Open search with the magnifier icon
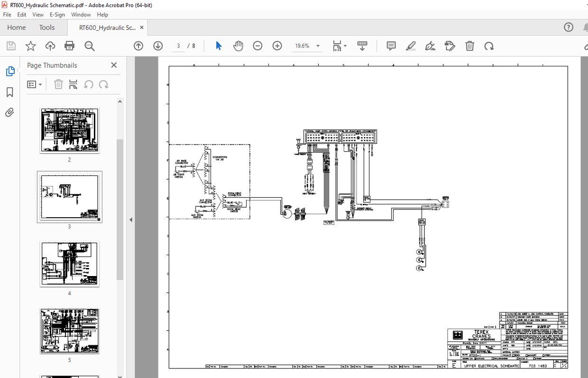 click(90, 46)
